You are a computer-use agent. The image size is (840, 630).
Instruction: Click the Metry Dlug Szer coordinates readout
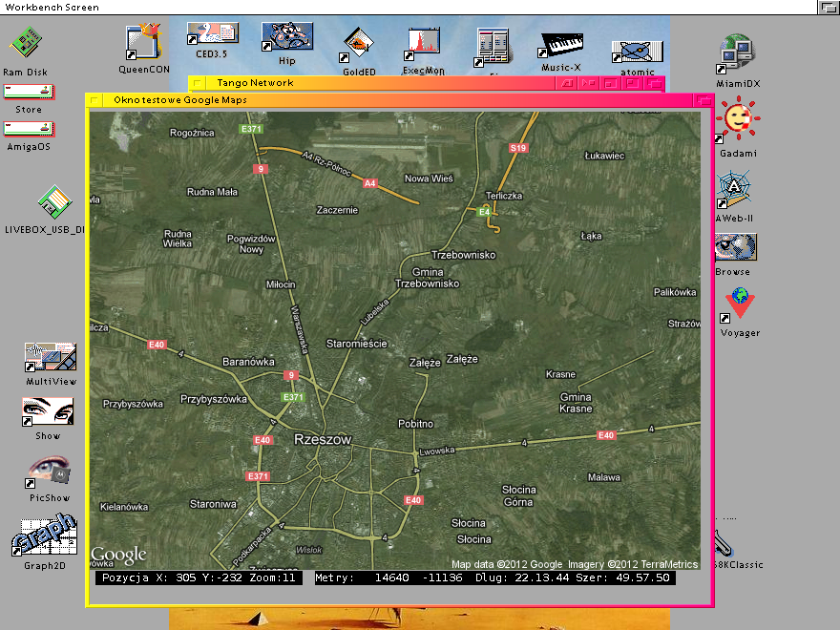495,578
